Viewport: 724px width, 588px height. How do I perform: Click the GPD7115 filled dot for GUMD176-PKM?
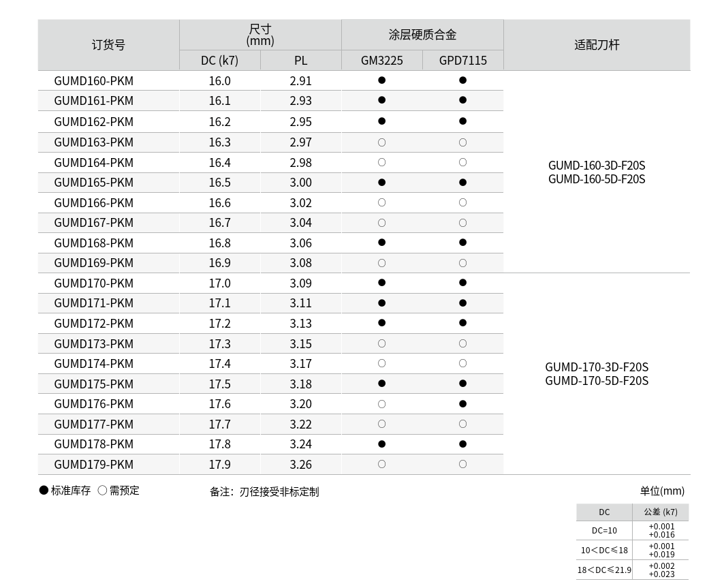[462, 404]
